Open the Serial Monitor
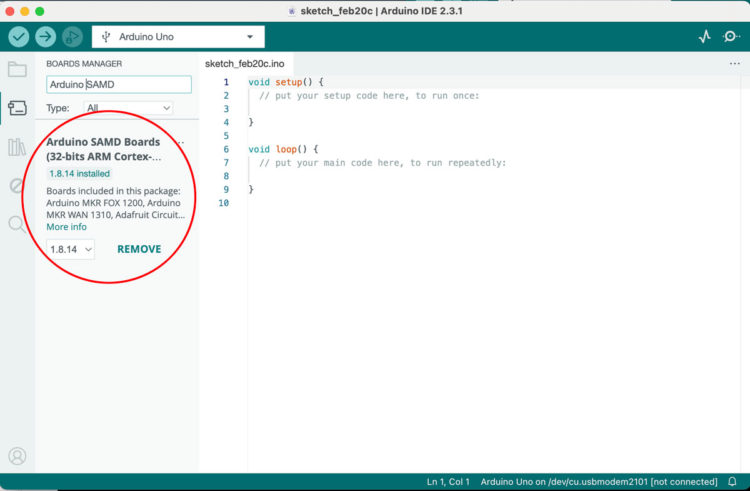Screen dimensions: 750x491 click(731, 37)
